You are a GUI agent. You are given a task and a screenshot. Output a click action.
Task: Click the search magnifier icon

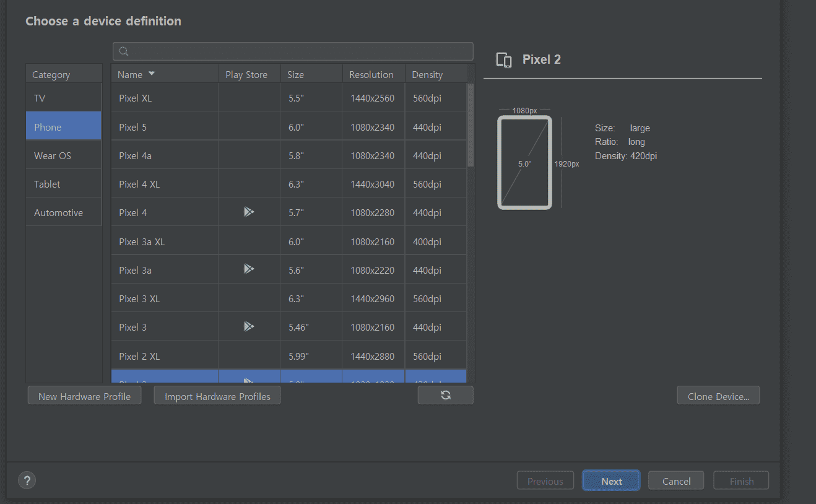click(123, 51)
